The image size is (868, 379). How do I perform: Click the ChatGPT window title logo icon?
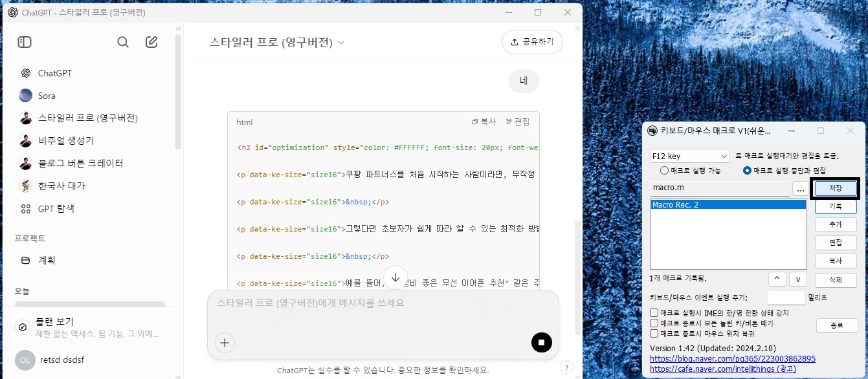[x=13, y=12]
